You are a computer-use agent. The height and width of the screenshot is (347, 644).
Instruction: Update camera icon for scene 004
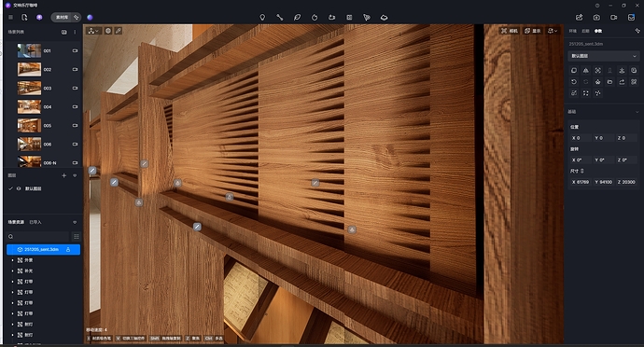tap(76, 106)
